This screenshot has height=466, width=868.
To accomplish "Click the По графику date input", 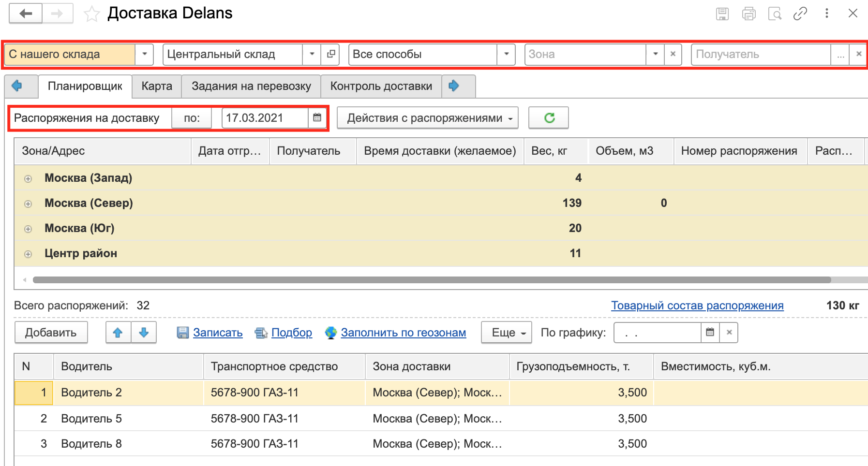I will tap(657, 332).
